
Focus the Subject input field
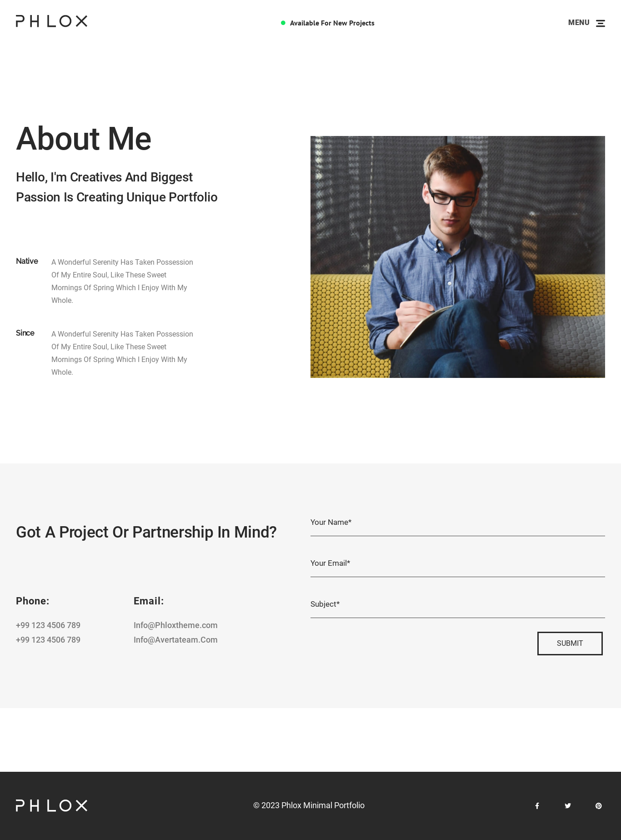tap(457, 605)
